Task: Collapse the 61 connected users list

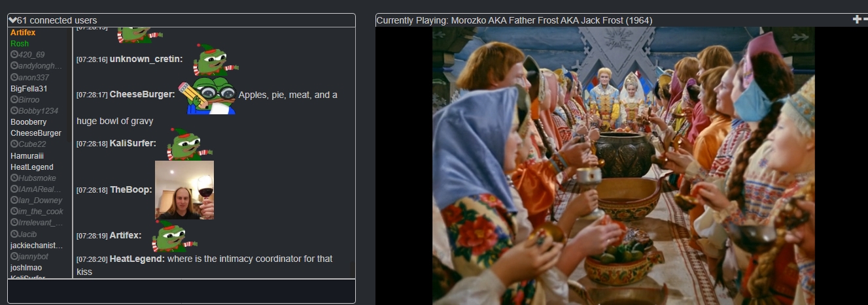Action: [13, 20]
